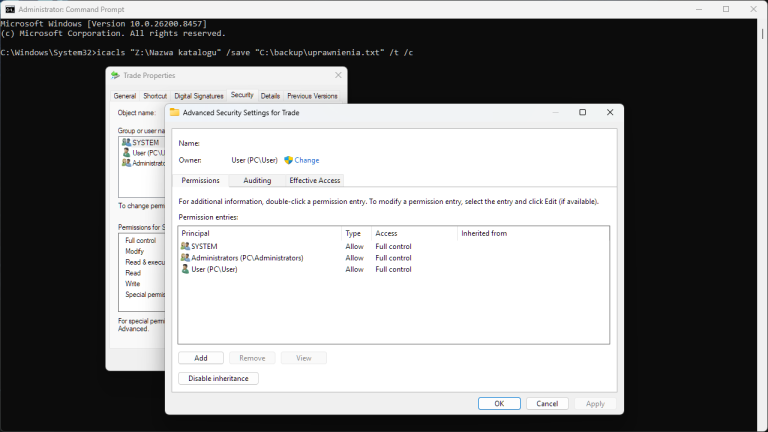The width and height of the screenshot is (768, 432).
Task: Click Owner value User (PC\User)
Action: click(x=254, y=160)
